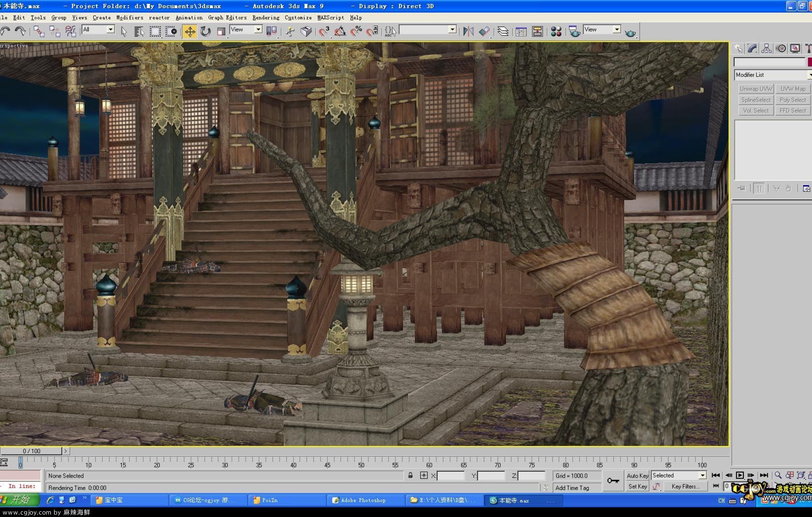Screen dimensions: 812x517
Task: Click the Redo arrow icon
Action: click(20, 31)
